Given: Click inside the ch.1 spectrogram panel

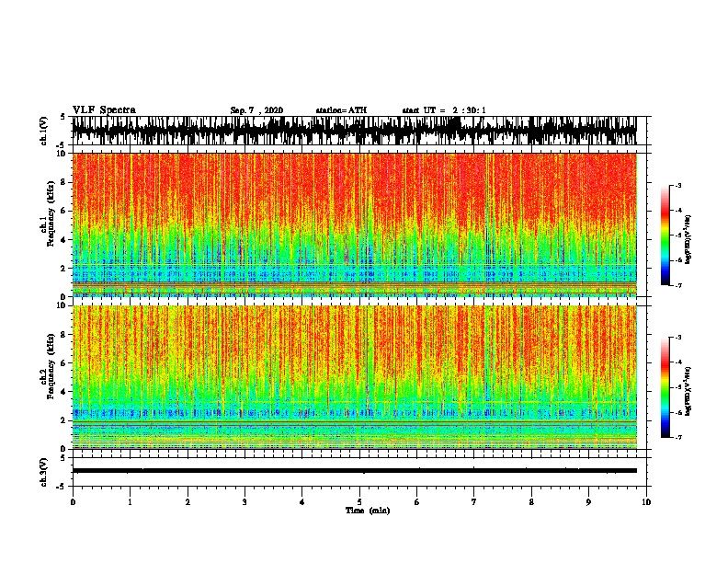Looking at the screenshot, I should pyautogui.click(x=354, y=224).
